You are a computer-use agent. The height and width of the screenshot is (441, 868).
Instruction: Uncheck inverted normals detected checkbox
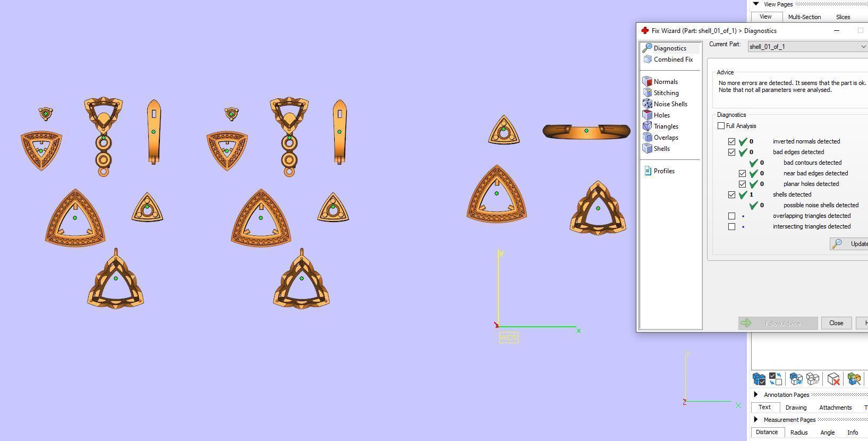pyautogui.click(x=731, y=142)
